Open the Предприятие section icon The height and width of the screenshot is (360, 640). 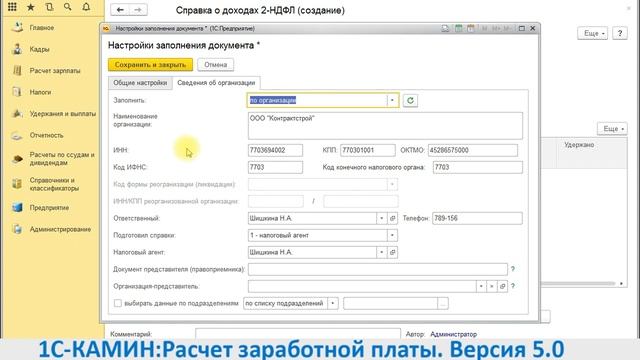[x=17, y=207]
